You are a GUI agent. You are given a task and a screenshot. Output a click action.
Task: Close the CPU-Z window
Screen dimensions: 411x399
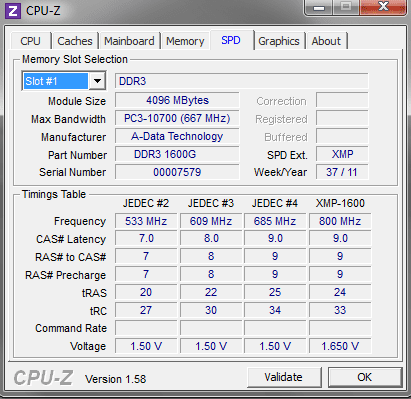point(383,7)
